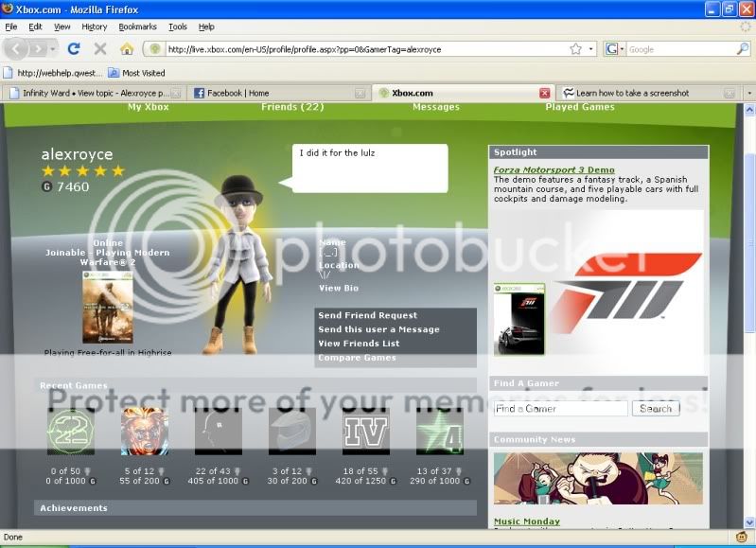Screen dimensions: 756x548
Task: Click the search magnifier icon
Action: (x=743, y=48)
